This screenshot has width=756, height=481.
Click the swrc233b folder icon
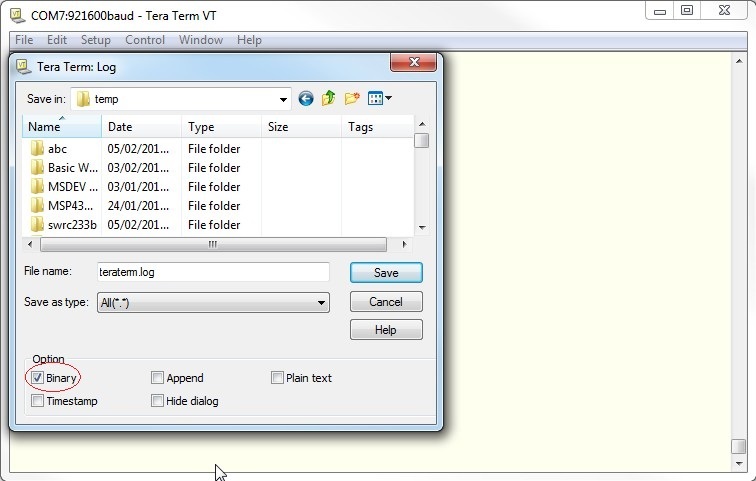point(37,225)
